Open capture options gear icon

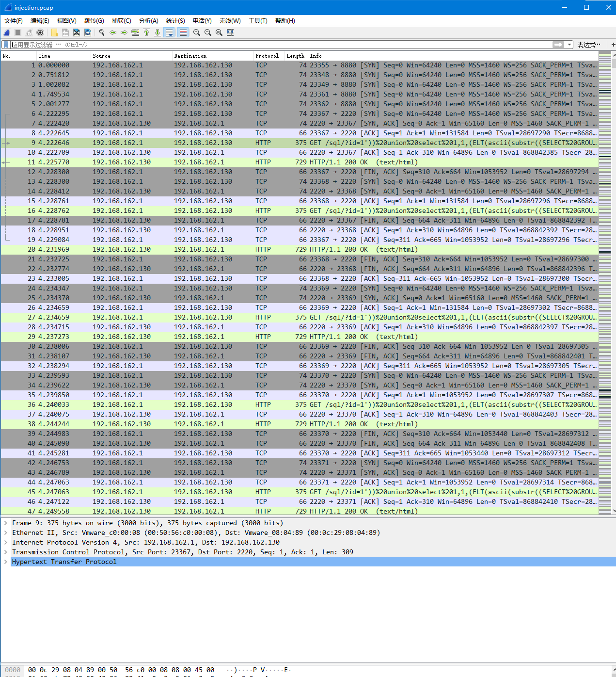40,32
